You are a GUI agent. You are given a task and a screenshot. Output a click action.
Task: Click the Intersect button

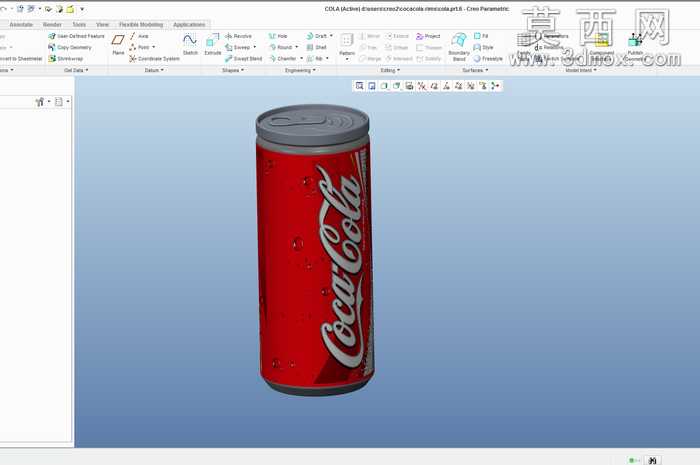399,58
